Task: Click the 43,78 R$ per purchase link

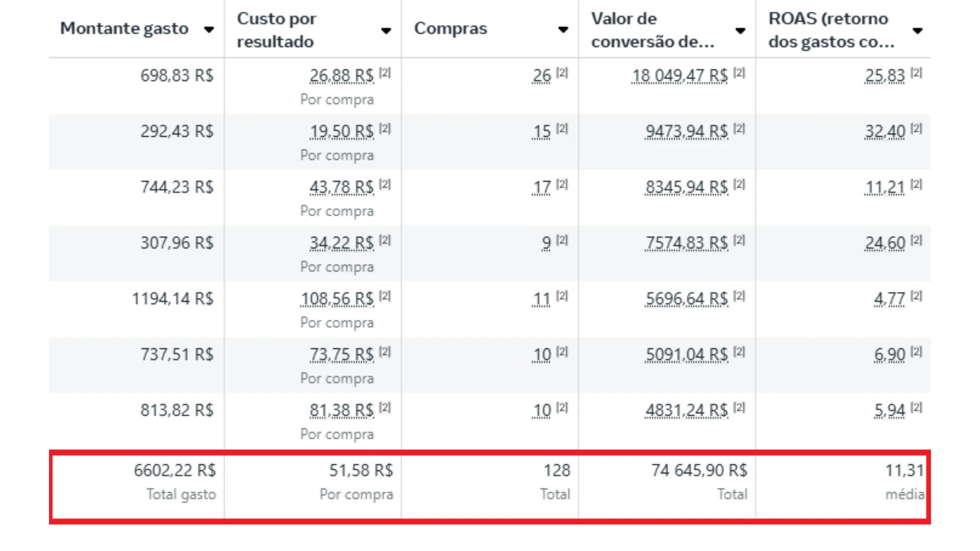Action: pyautogui.click(x=341, y=188)
